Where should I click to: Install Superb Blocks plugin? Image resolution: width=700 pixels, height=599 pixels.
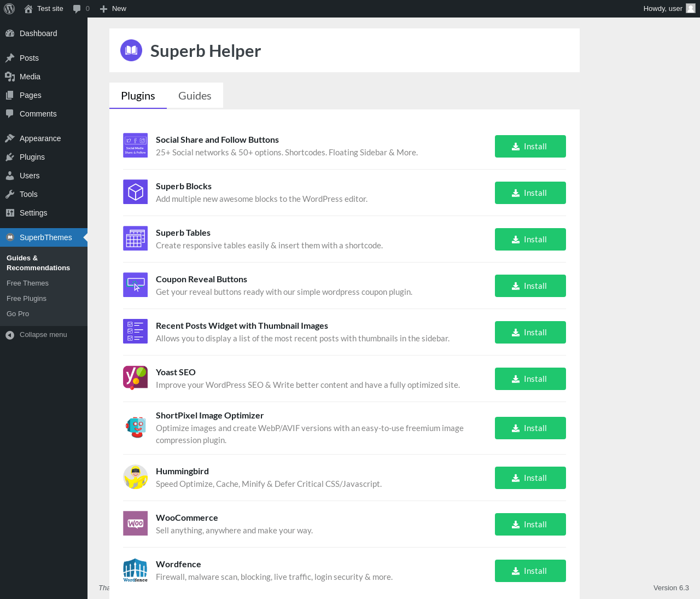pyautogui.click(x=530, y=193)
